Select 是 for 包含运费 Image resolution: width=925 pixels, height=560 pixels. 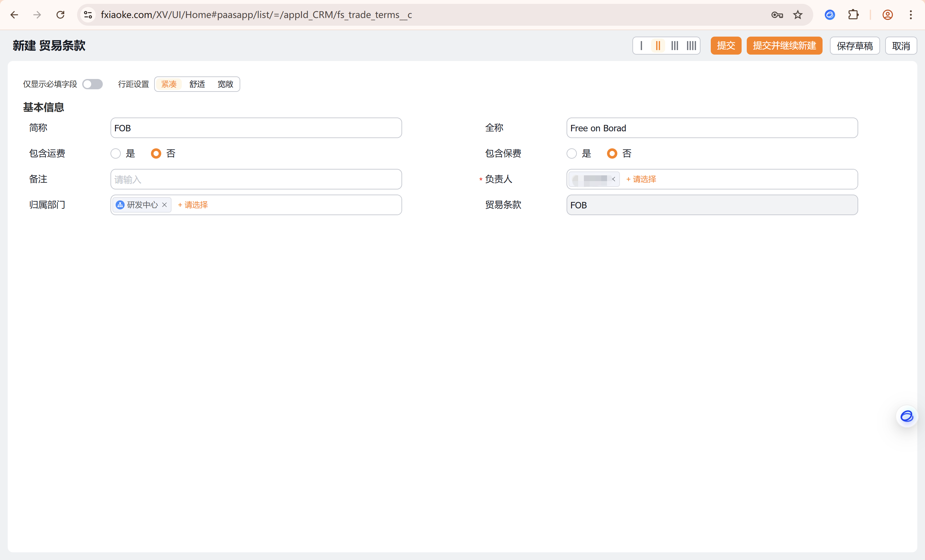point(116,153)
